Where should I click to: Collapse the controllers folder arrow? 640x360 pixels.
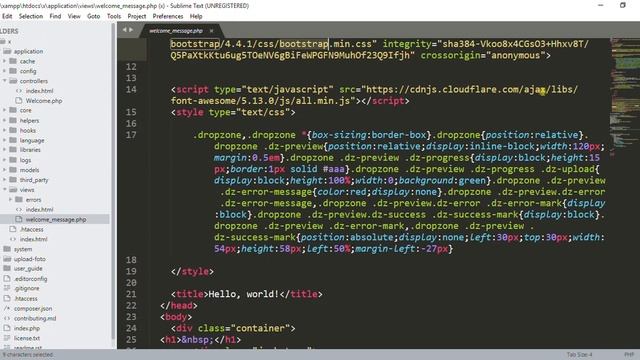pos(5,81)
